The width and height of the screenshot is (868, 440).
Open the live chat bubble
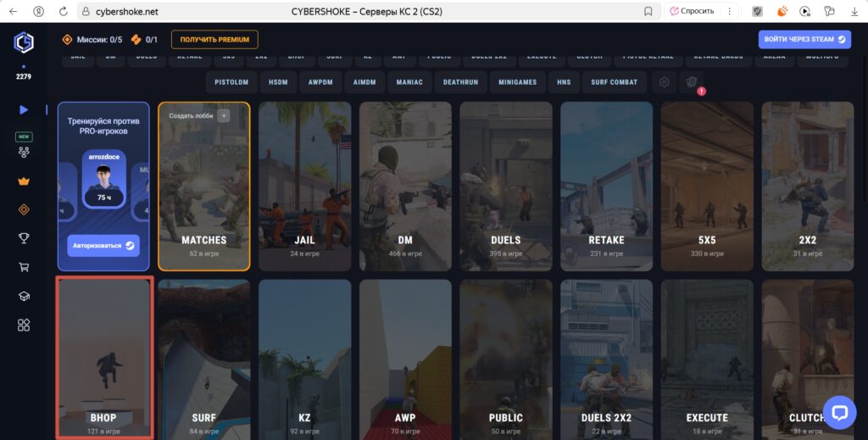tap(839, 412)
